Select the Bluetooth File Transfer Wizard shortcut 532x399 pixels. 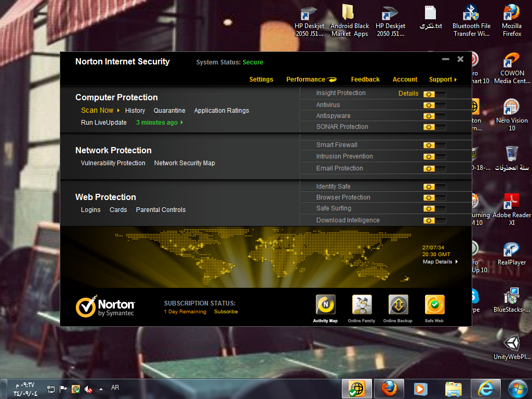click(471, 21)
